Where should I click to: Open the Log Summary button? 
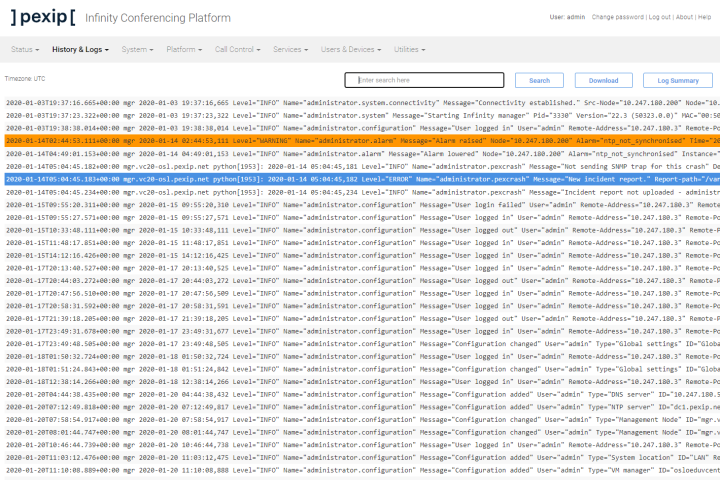[678, 80]
